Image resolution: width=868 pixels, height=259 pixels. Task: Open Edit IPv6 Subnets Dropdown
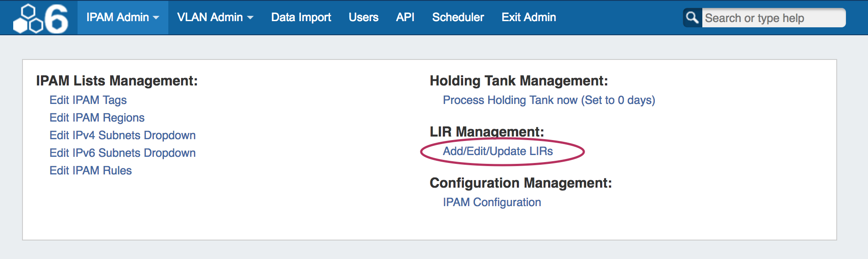122,153
